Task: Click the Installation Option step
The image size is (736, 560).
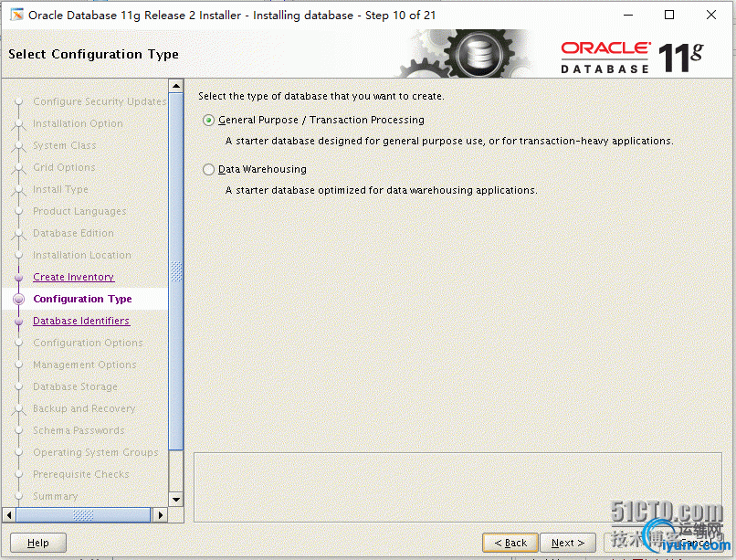Action: tap(78, 123)
